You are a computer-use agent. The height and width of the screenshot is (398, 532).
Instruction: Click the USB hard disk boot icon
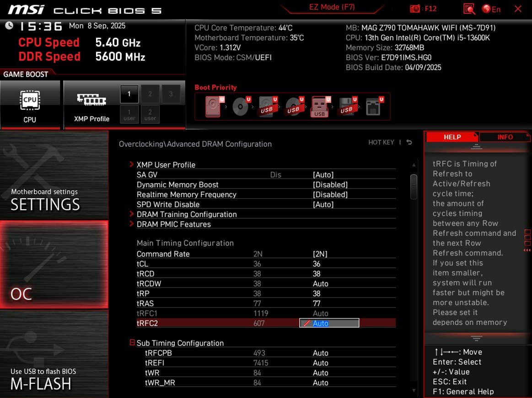click(x=268, y=106)
